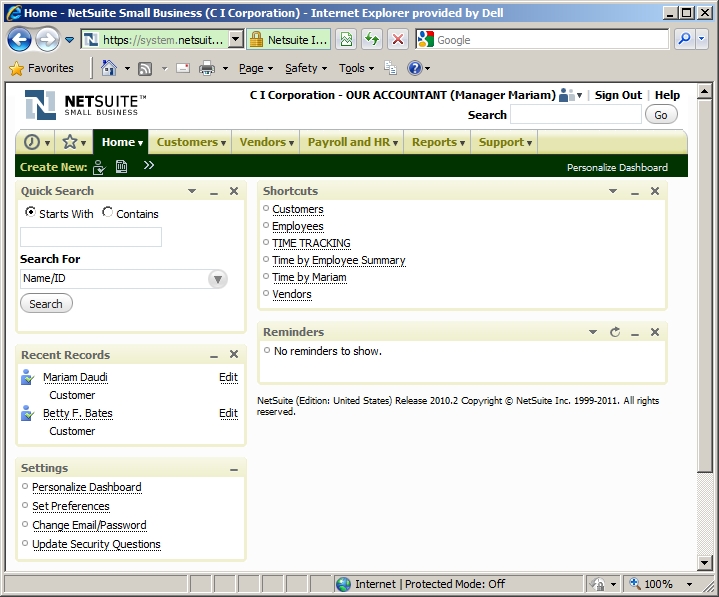
Task: Close the Quick Search portlet
Action: [x=234, y=191]
